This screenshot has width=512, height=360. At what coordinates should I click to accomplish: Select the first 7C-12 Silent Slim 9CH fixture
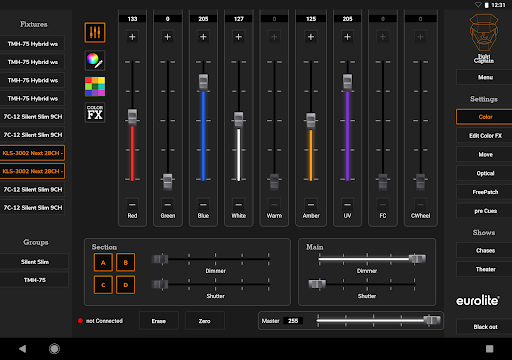32,117
